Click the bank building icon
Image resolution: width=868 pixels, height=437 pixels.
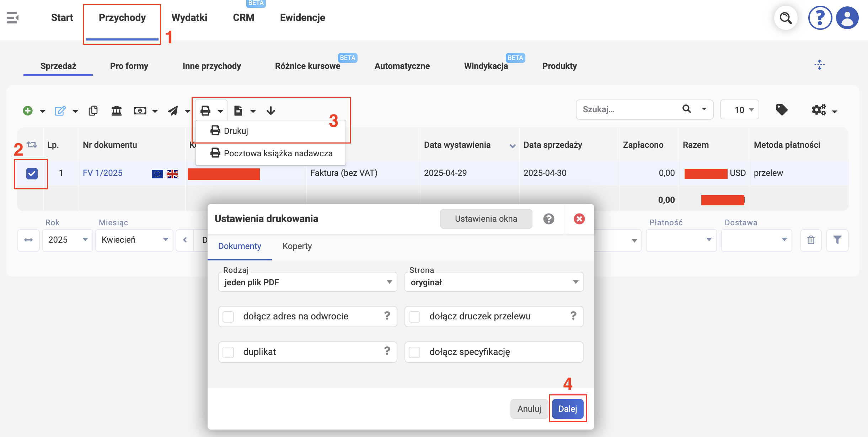click(117, 111)
